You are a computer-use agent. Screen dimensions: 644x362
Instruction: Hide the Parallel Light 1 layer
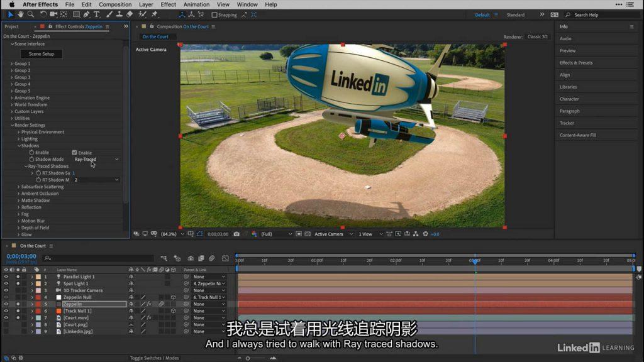tap(6, 277)
